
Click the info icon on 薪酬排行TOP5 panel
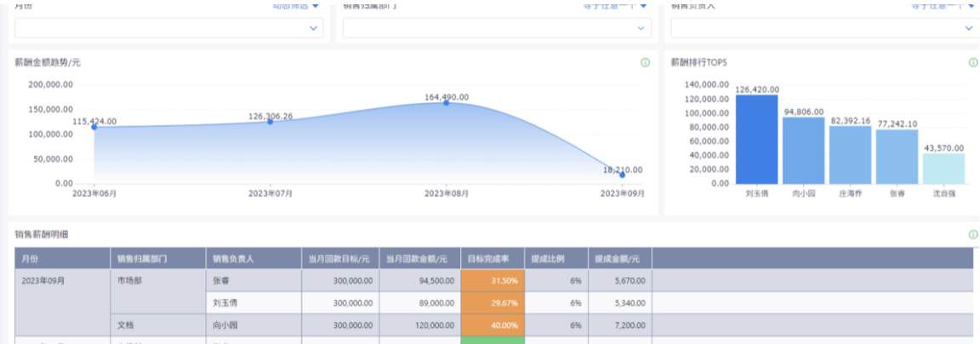[973, 62]
